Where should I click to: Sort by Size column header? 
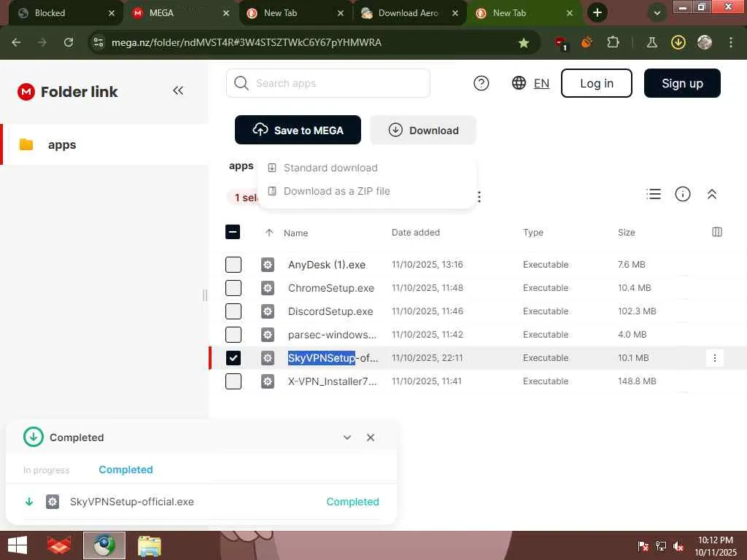point(626,233)
